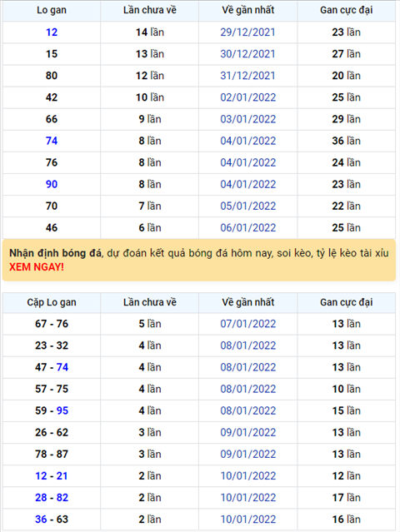This screenshot has height=532, width=400.
Task: Click date 09/01/2022 in row 26 - 62
Action: 247,432
